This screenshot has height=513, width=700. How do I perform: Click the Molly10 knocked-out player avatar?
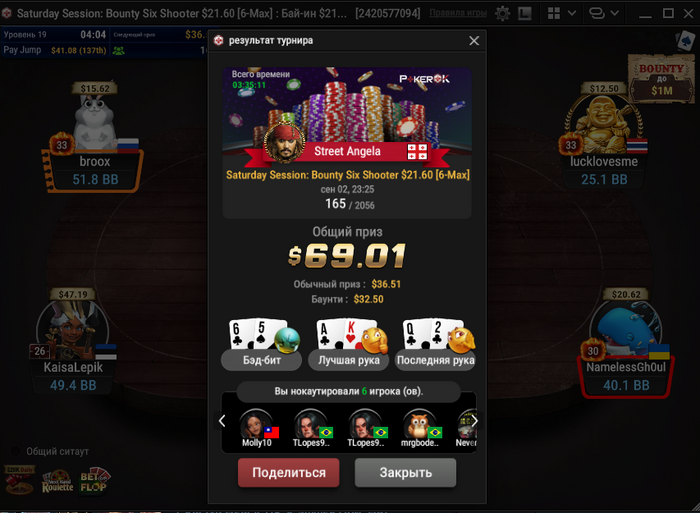click(257, 424)
